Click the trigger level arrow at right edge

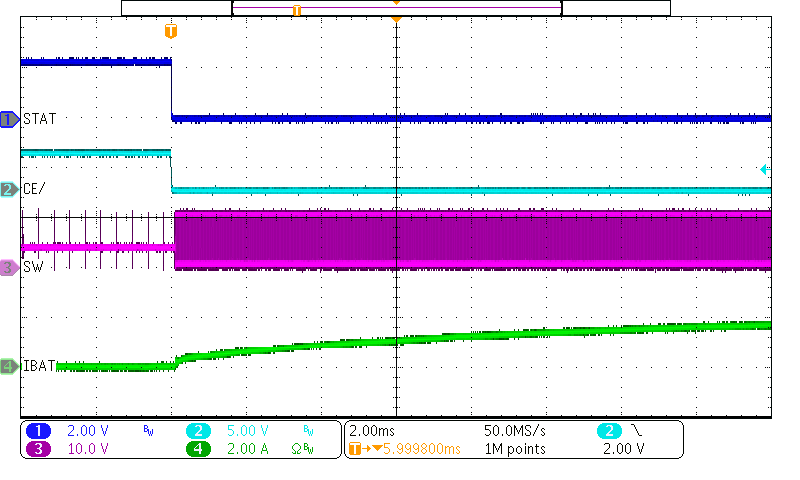click(x=764, y=170)
